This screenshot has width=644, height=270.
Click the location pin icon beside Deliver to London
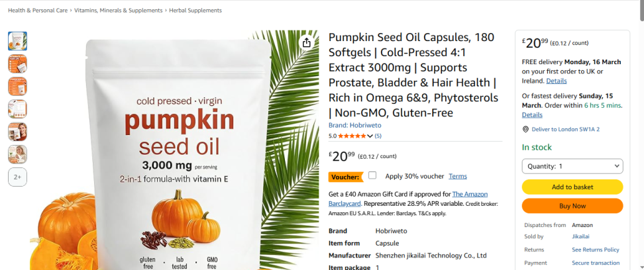(525, 129)
